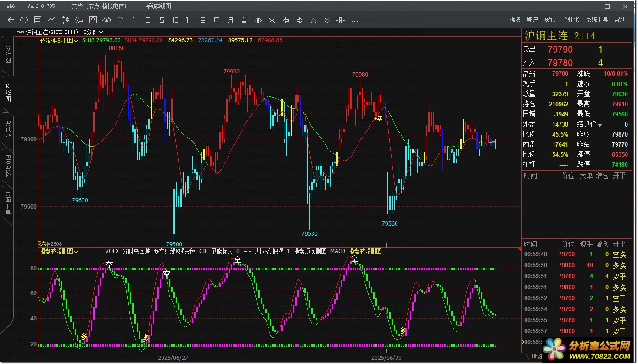The width and height of the screenshot is (638, 364).
Task: Open the 板块 menu
Action: tap(515, 19)
